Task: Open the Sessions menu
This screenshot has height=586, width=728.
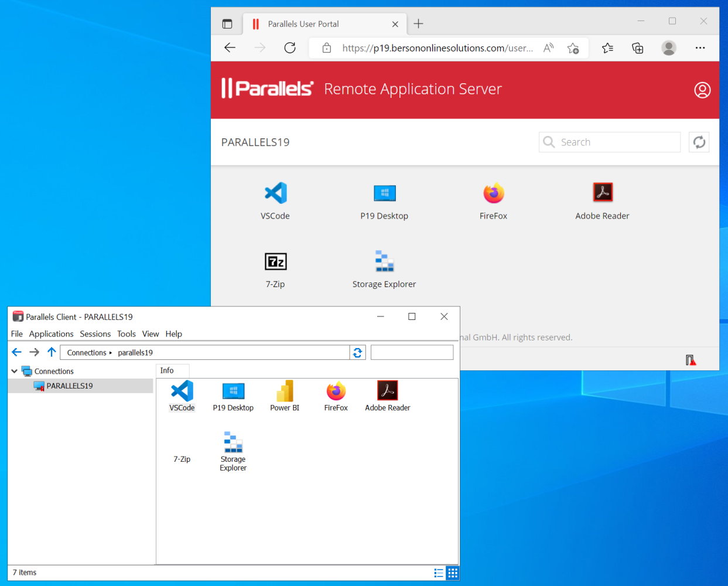Action: click(95, 334)
